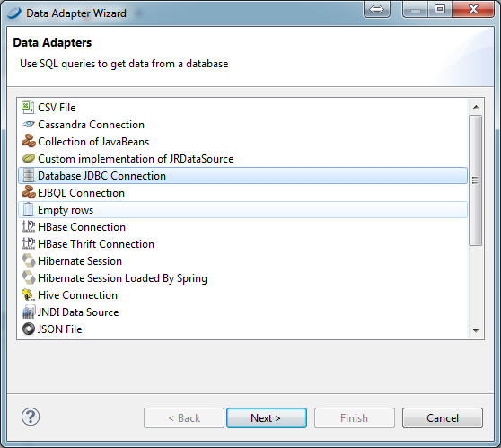Click the EJBQL Connection beans icon
Screen dimensions: 501x448
point(29,192)
